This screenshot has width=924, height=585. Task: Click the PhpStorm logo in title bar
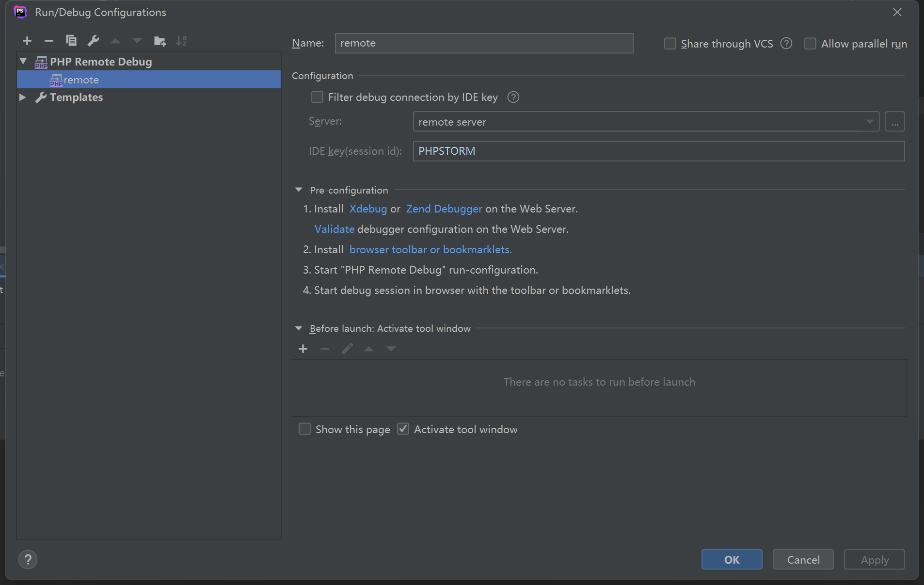click(20, 12)
